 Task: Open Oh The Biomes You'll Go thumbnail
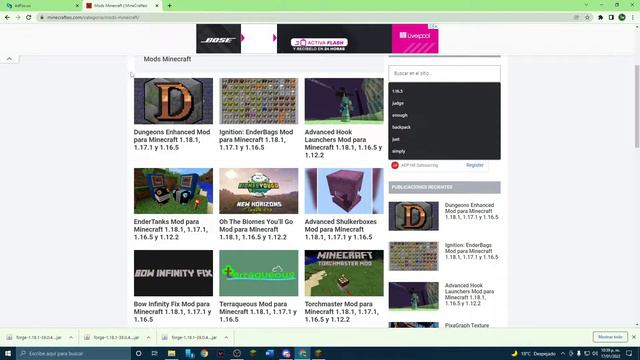tap(259, 191)
